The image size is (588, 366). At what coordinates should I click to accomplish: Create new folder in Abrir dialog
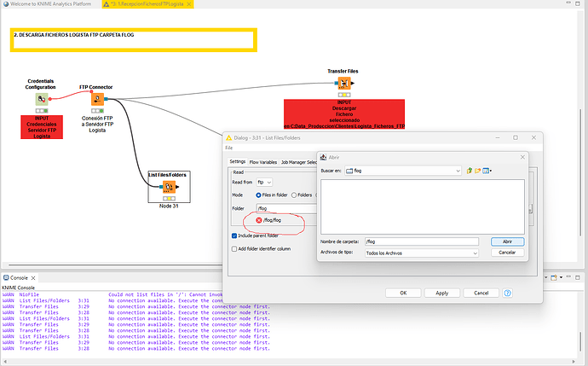point(479,171)
